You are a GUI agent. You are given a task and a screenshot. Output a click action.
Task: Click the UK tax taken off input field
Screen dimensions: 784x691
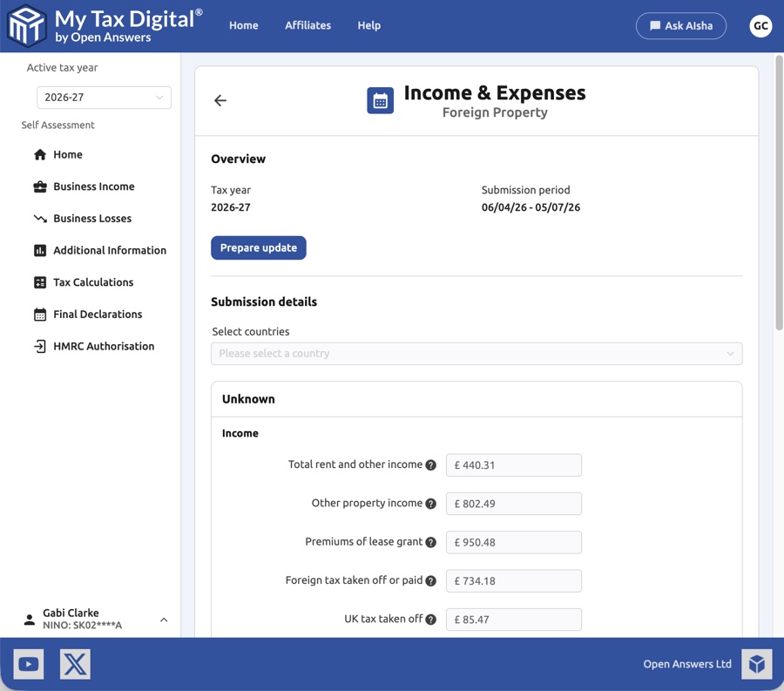(x=513, y=620)
